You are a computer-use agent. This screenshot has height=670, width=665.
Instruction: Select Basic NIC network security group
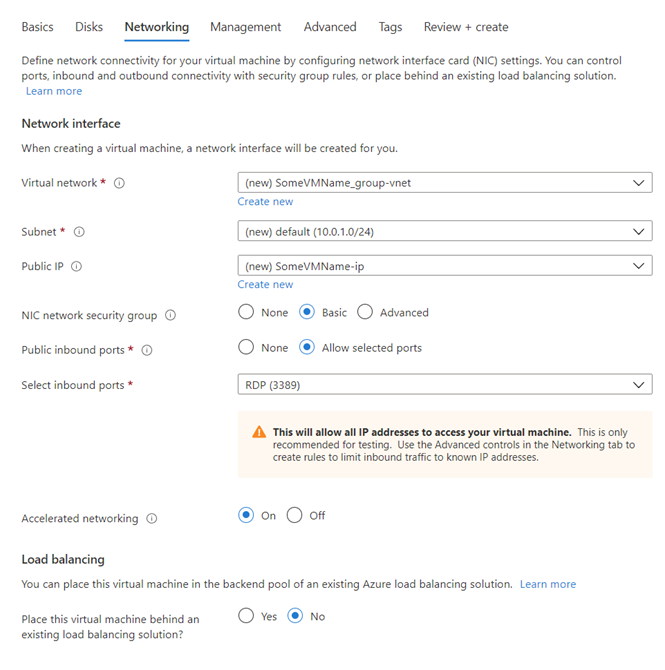pyautogui.click(x=307, y=312)
